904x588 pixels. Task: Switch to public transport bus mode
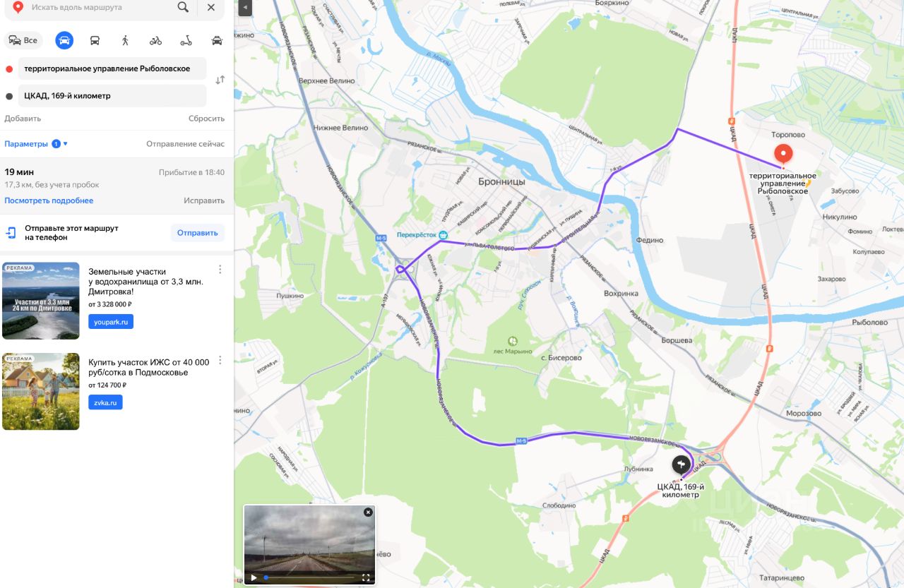coord(95,40)
